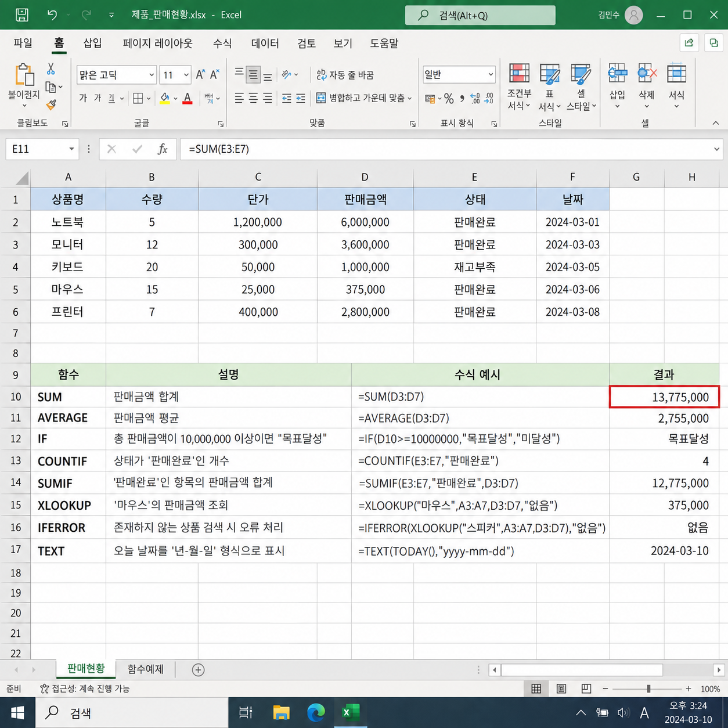Open the 일반 number format dropdown
728x728 pixels.
[491, 74]
